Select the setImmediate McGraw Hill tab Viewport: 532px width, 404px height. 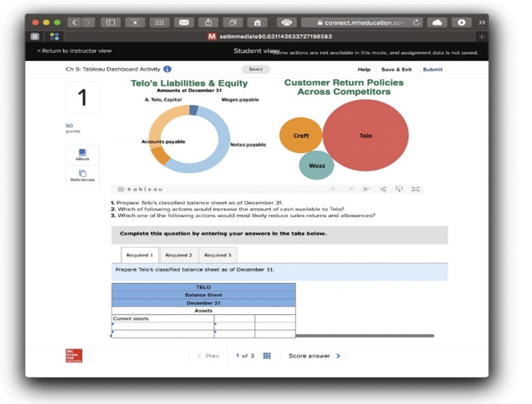(270, 37)
